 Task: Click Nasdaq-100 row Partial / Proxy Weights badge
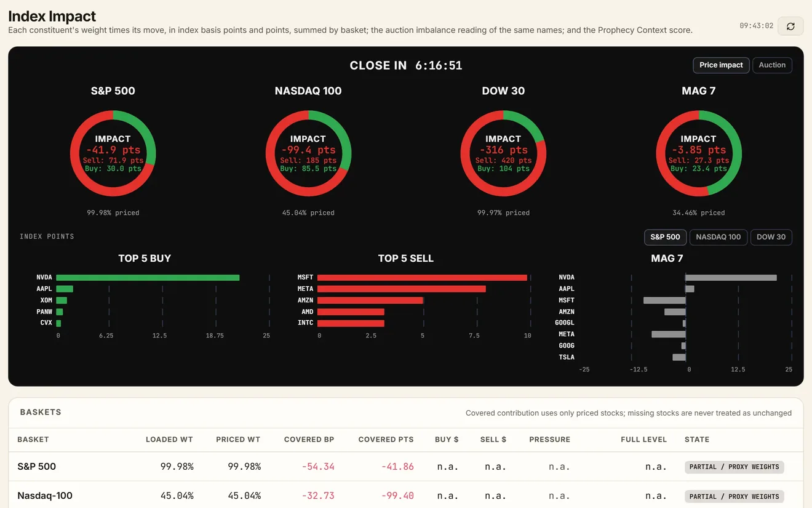click(734, 496)
